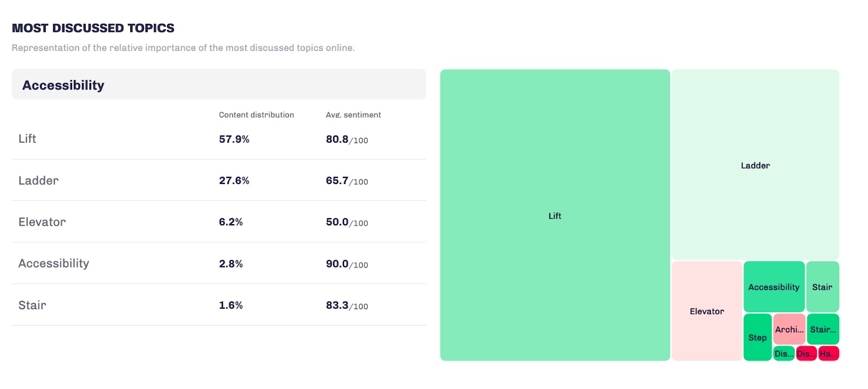Viewport: 868px width, 389px height.
Task: Click the red Dis... treemap tile
Action: click(806, 353)
